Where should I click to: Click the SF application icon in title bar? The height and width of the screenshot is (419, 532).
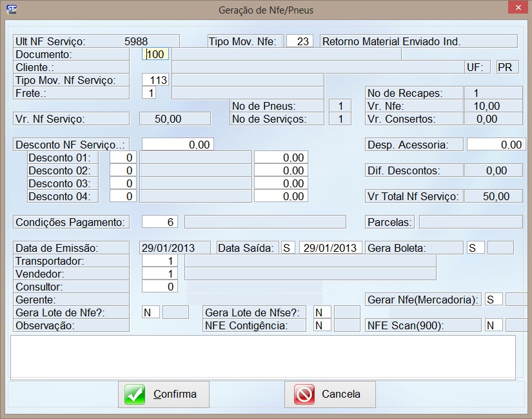(x=11, y=9)
